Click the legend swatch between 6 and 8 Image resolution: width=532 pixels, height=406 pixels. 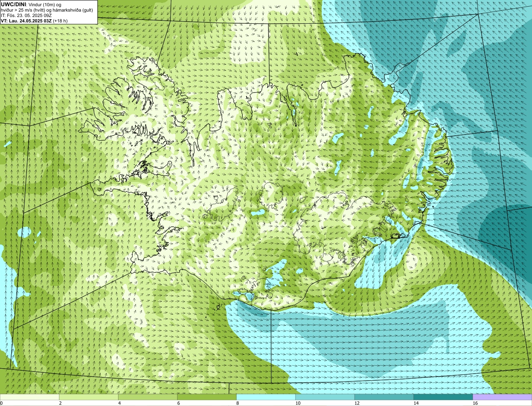207,397
